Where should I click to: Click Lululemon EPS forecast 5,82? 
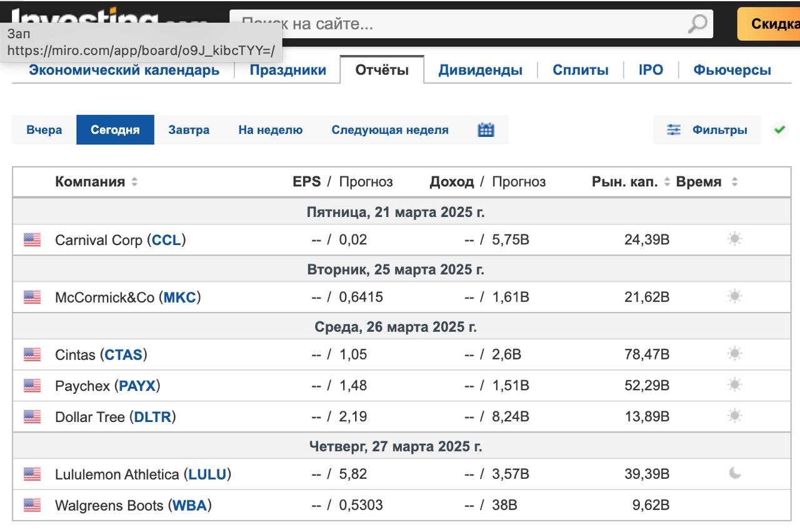pyautogui.click(x=353, y=474)
